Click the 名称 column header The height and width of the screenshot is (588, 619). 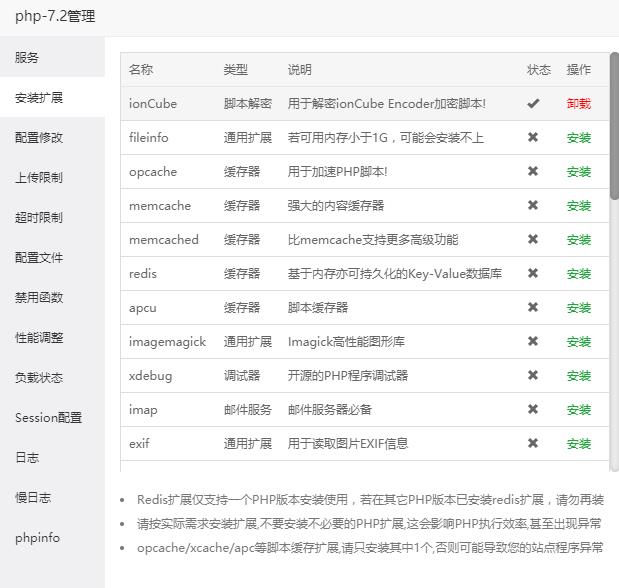click(141, 70)
